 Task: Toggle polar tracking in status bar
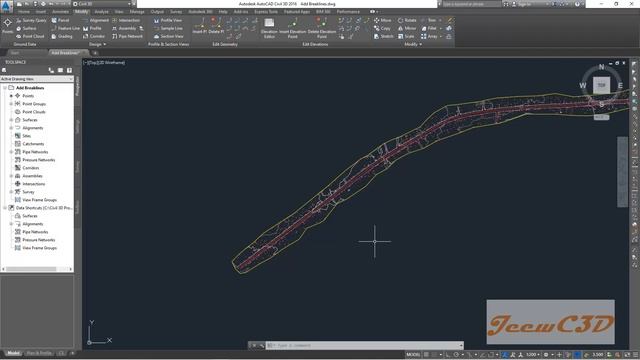pos(456,355)
